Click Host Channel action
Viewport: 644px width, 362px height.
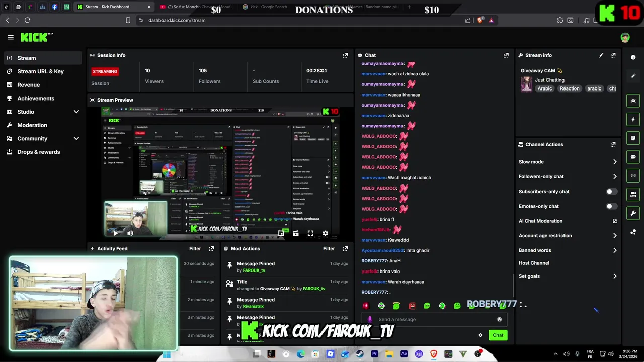(x=534, y=263)
